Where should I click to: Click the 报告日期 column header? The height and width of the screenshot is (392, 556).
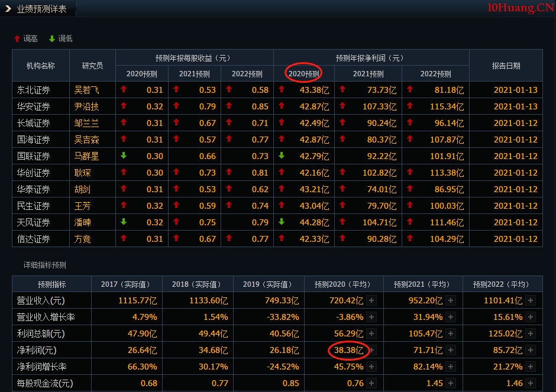(506, 66)
